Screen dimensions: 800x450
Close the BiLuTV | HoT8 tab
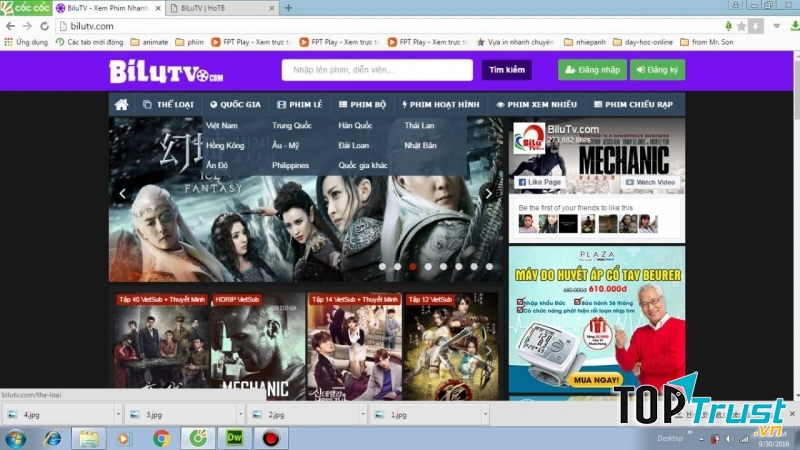pyautogui.click(x=271, y=8)
